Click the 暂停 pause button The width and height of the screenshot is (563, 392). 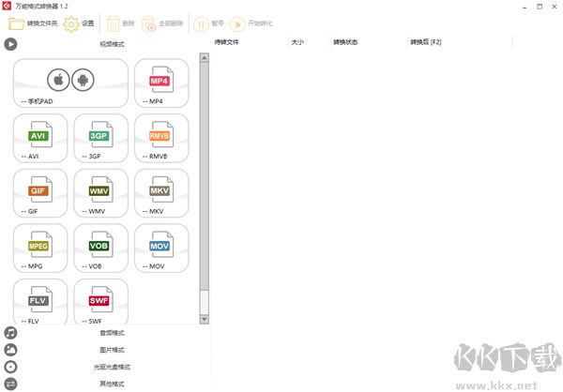[208, 23]
